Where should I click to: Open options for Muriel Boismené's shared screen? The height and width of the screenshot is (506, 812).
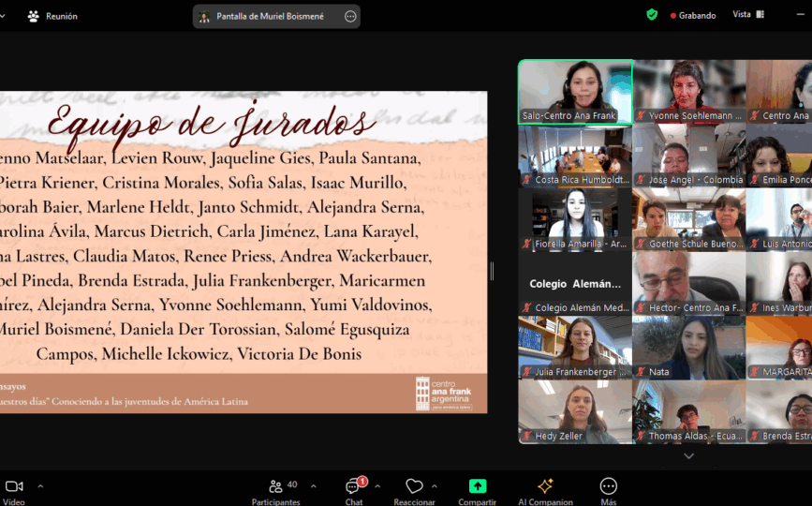click(350, 16)
